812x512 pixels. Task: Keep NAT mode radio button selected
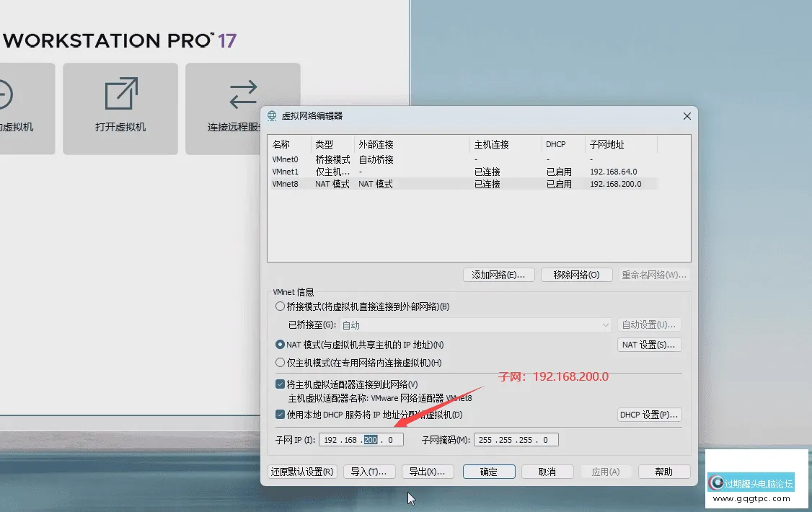tap(280, 344)
